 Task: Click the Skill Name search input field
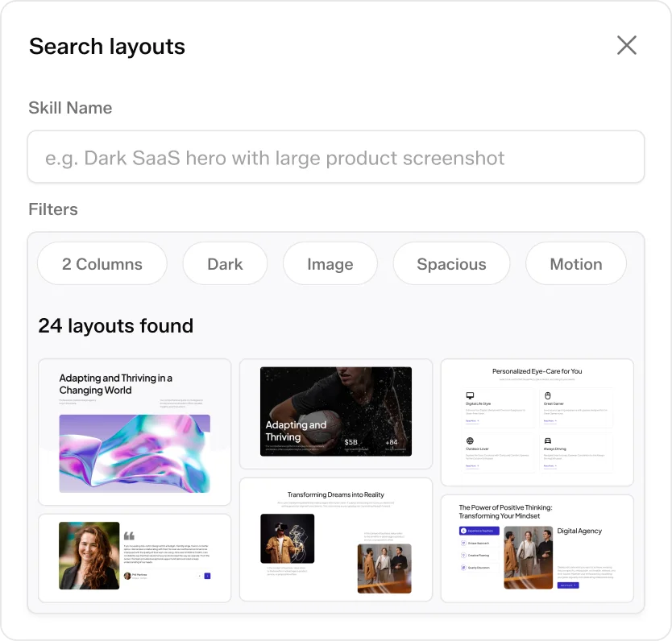(x=335, y=157)
